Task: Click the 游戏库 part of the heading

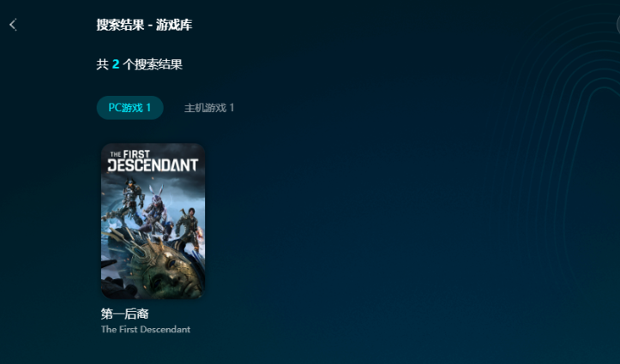Action: point(174,25)
